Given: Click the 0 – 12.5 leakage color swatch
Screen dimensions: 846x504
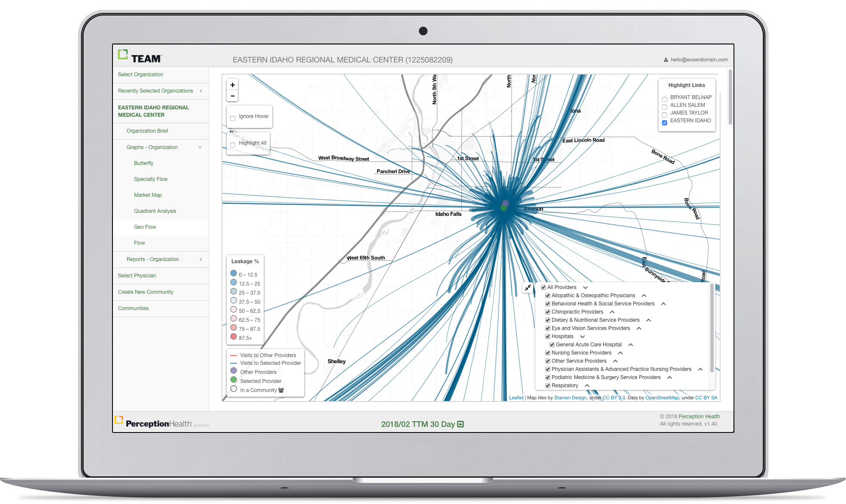Looking at the screenshot, I should (x=234, y=273).
